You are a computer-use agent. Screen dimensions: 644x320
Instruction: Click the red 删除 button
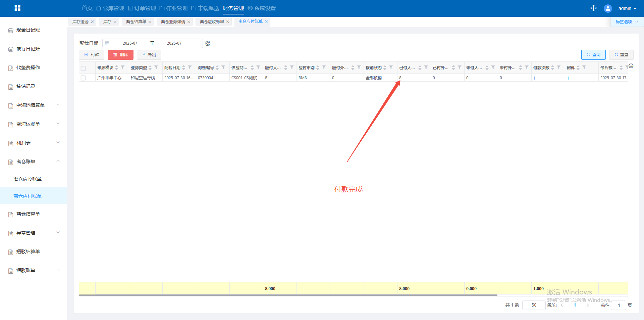click(120, 55)
